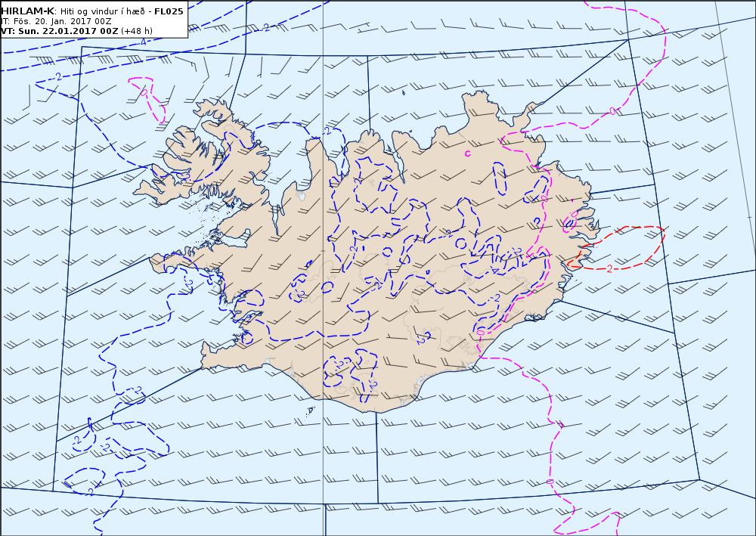Screen dimensions: 756x536
Task: Select the "FL025" flight level label
Action: pyautogui.click(x=169, y=11)
